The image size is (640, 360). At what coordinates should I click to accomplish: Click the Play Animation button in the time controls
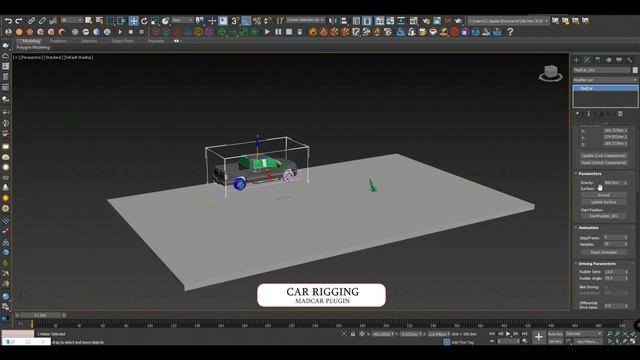508,334
